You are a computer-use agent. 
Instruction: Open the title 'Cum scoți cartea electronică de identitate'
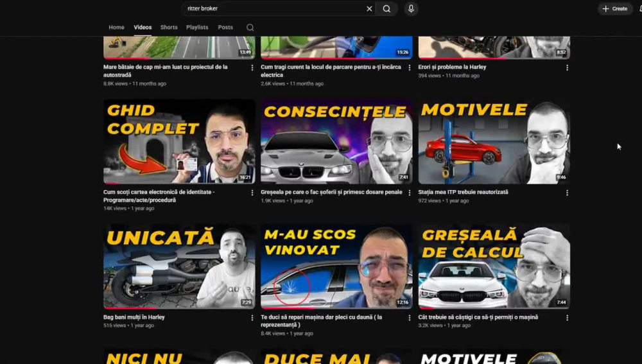pyautogui.click(x=159, y=196)
